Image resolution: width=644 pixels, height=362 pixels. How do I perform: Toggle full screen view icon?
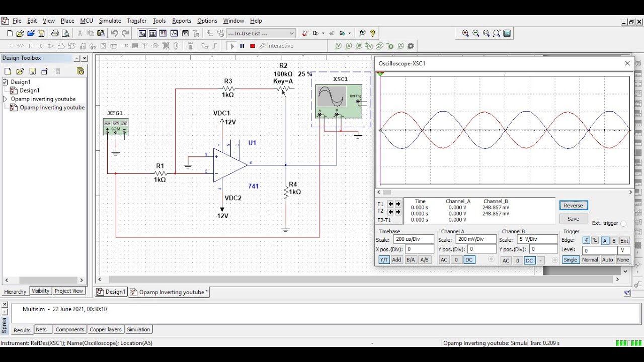507,33
